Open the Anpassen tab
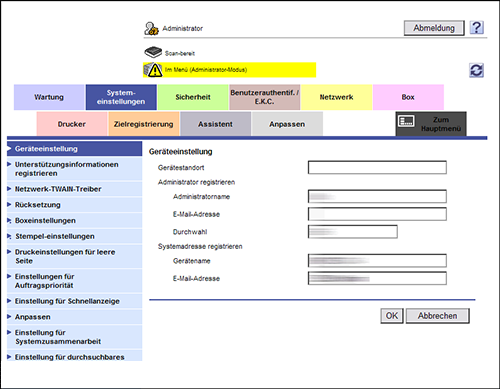Image resolution: width=500 pixels, height=389 pixels. click(x=287, y=124)
